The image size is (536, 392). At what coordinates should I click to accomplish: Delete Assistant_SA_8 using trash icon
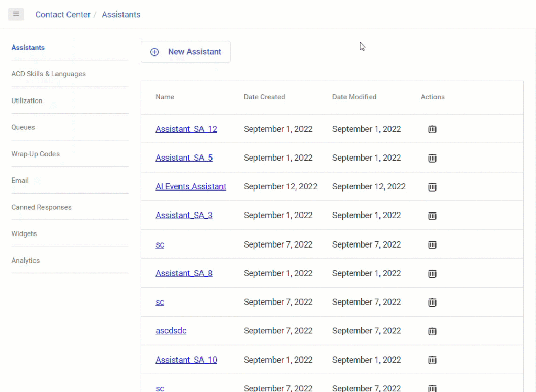(x=432, y=273)
